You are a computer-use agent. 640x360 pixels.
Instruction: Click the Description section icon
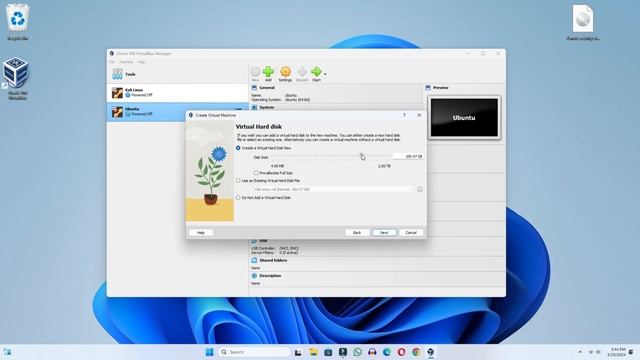[254, 276]
